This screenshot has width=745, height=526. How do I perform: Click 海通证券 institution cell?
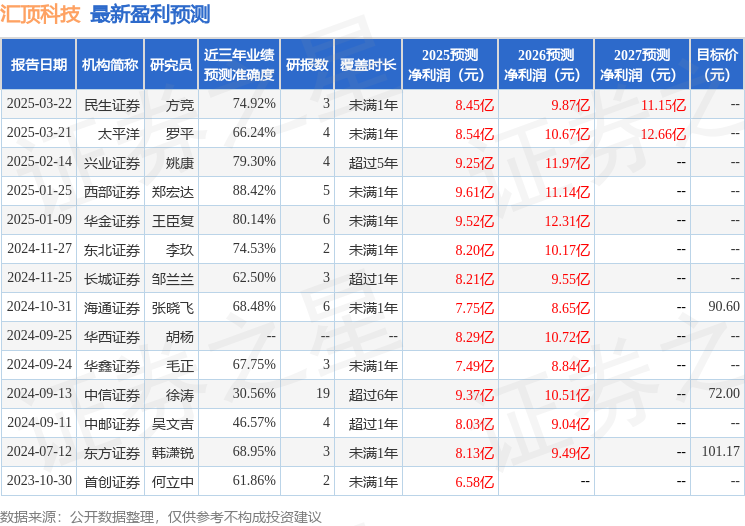(112, 308)
